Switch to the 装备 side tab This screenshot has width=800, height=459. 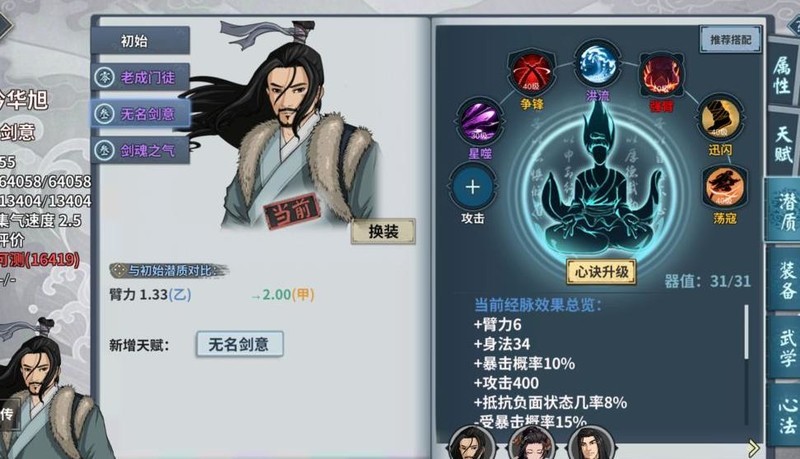point(783,279)
